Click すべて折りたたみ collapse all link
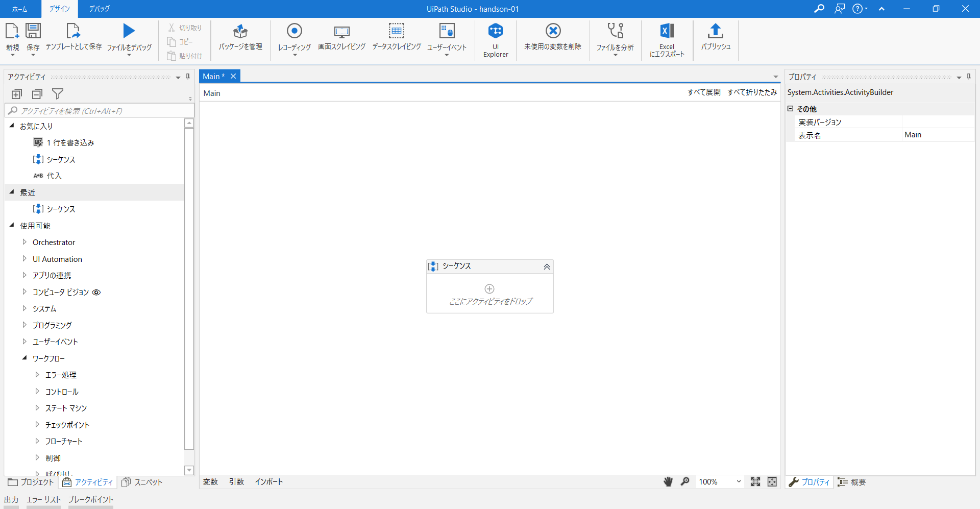 pos(752,92)
